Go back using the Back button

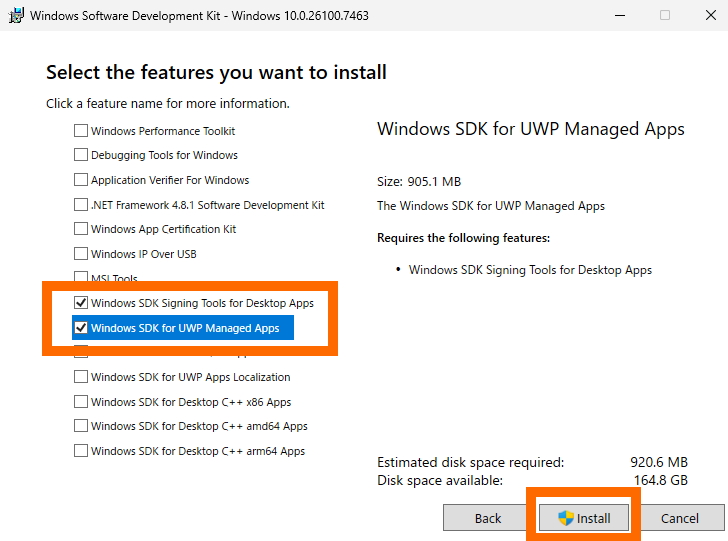tap(487, 519)
